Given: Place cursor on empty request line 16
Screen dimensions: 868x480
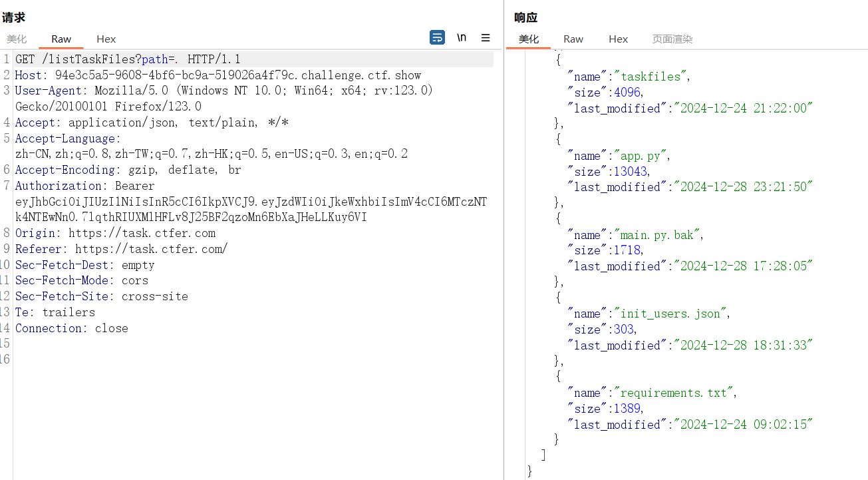Looking at the screenshot, I should pos(253,360).
